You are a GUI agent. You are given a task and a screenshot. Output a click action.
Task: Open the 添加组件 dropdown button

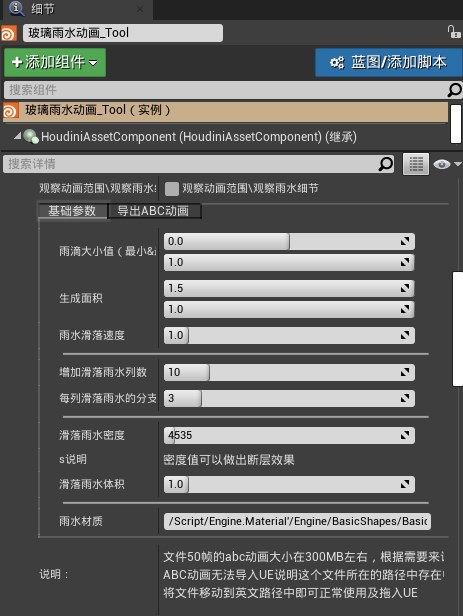(x=55, y=62)
